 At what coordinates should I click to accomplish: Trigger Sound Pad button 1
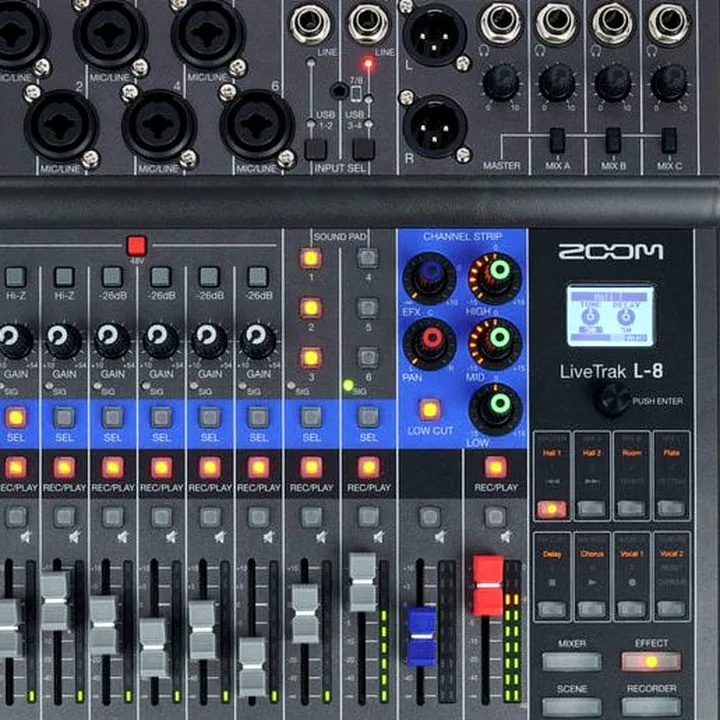point(310,258)
